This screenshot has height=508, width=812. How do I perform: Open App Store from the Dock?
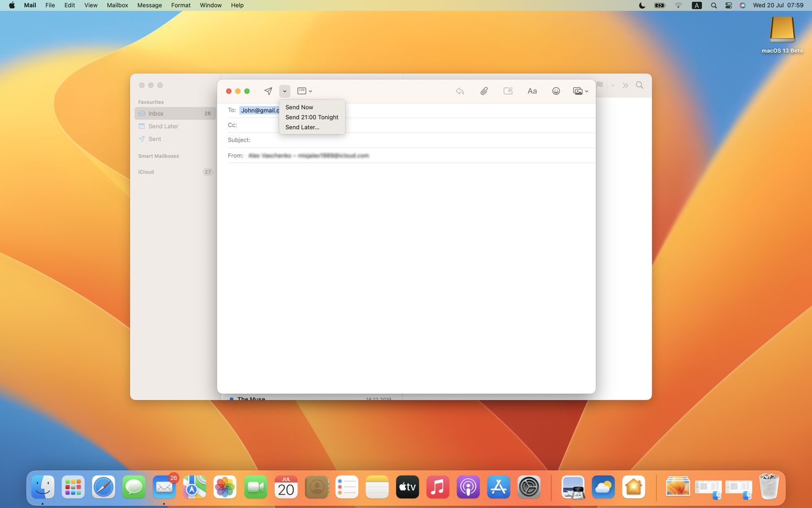499,487
